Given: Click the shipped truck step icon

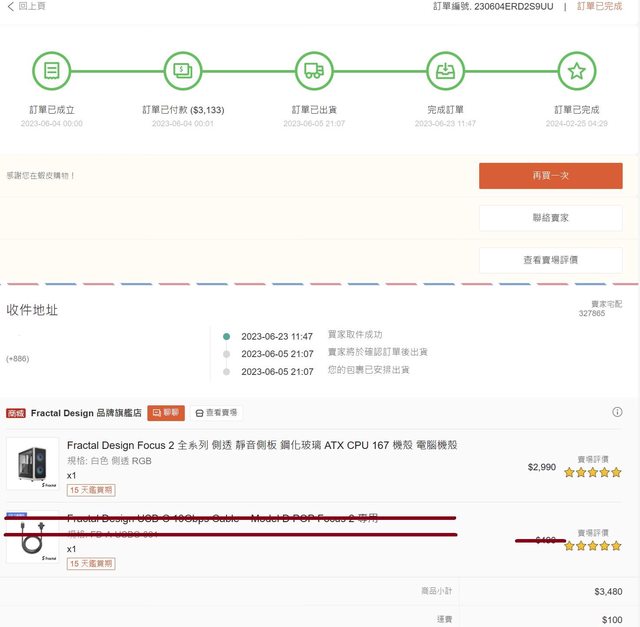Looking at the screenshot, I should click(314, 71).
